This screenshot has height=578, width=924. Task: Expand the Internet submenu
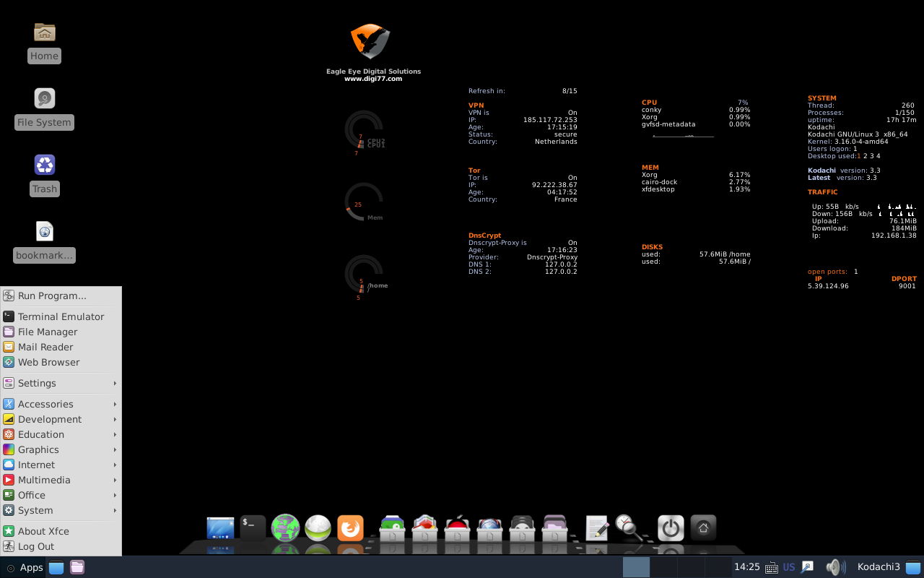click(x=61, y=465)
